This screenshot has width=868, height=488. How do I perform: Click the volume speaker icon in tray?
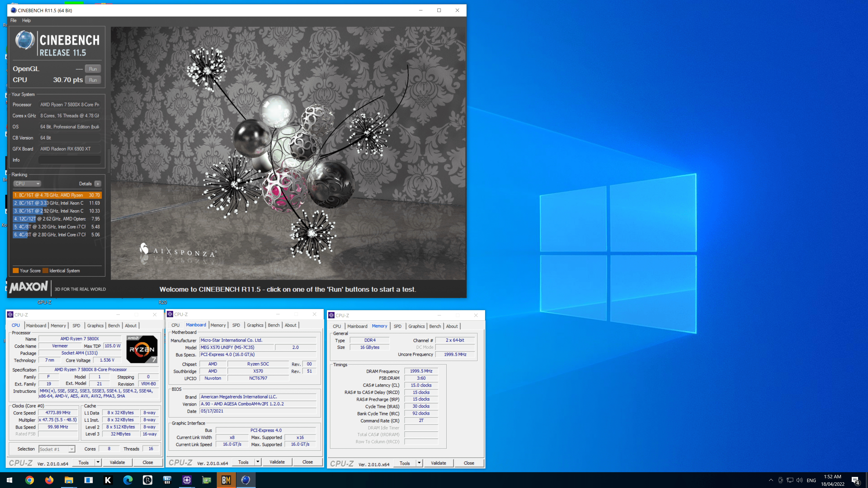click(x=799, y=480)
